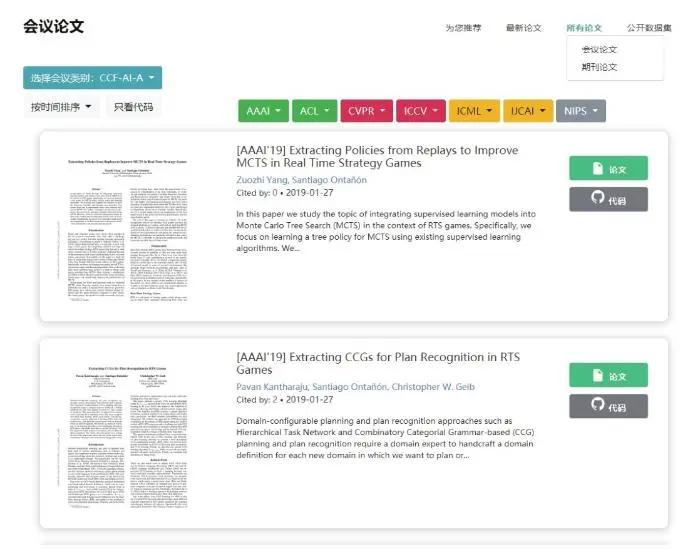Open title Extracting Policies from Replays to Improve MCTS

(377, 157)
